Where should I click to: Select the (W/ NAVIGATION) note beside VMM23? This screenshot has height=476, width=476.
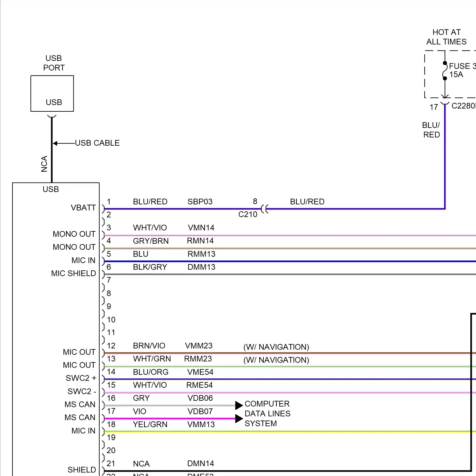tap(276, 347)
